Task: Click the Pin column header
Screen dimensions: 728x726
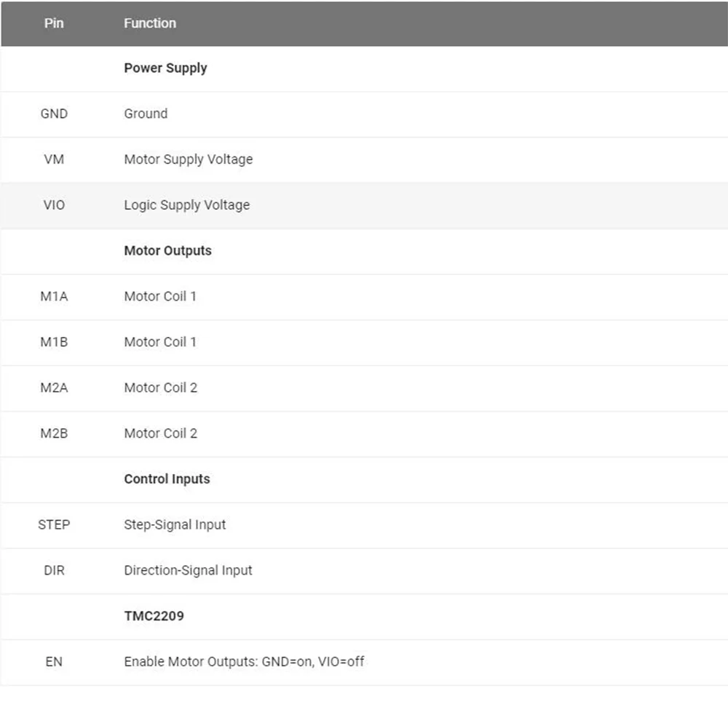Action: click(54, 23)
